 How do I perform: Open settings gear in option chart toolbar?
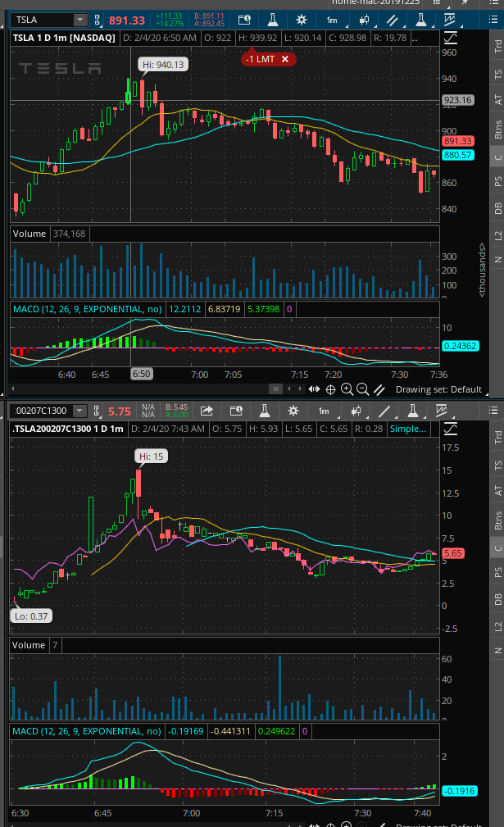293,411
